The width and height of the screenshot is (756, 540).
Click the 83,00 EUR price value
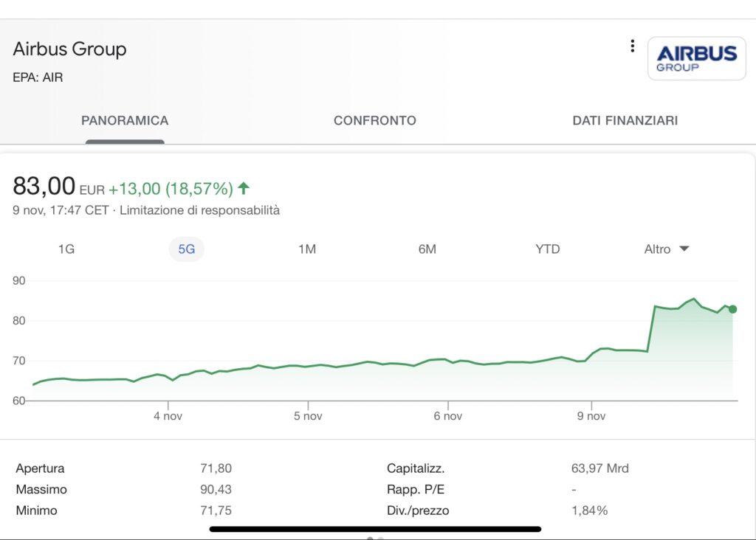[x=59, y=186]
